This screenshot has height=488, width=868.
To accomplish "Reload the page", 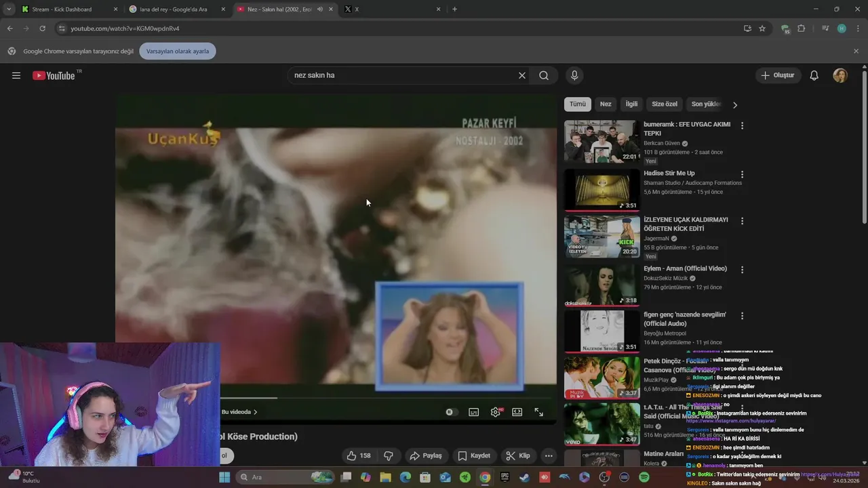I will pos(42,28).
